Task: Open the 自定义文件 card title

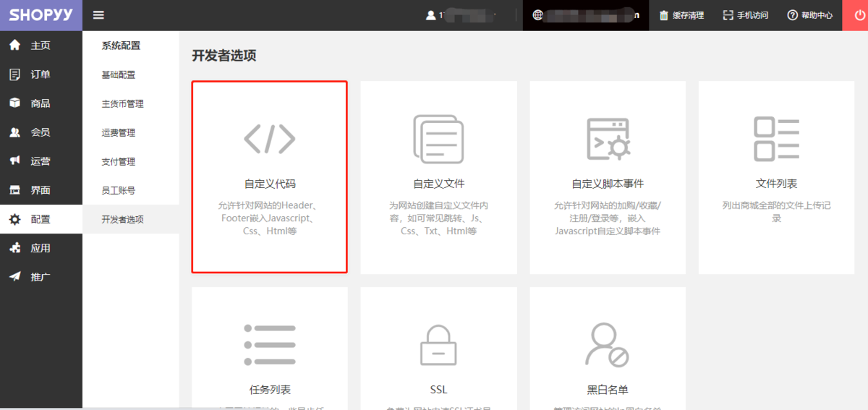Action: point(438,184)
